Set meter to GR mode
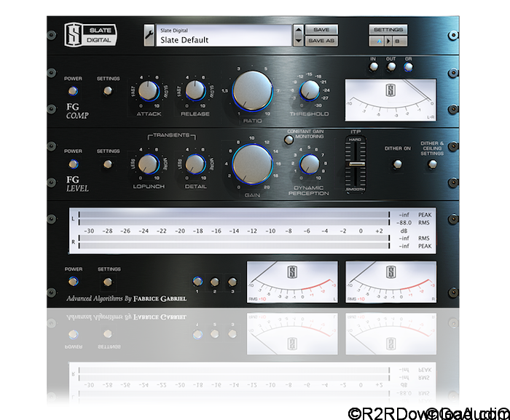 pos(409,67)
